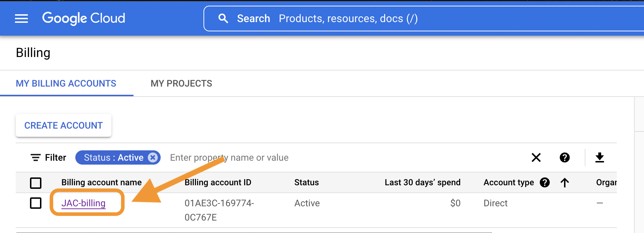Click the Create Account button
Screen dimensions: 644x233
point(64,125)
